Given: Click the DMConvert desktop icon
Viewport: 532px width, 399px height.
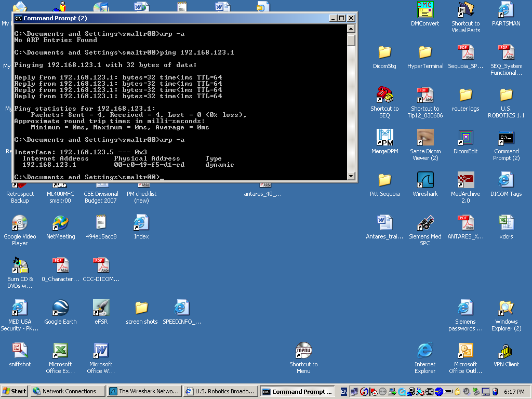Looking at the screenshot, I should 425,10.
